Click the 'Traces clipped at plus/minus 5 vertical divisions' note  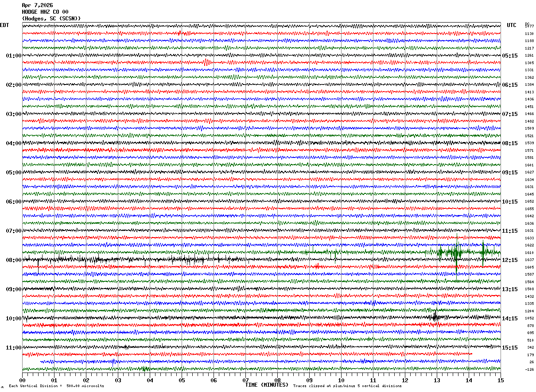(x=347, y=386)
